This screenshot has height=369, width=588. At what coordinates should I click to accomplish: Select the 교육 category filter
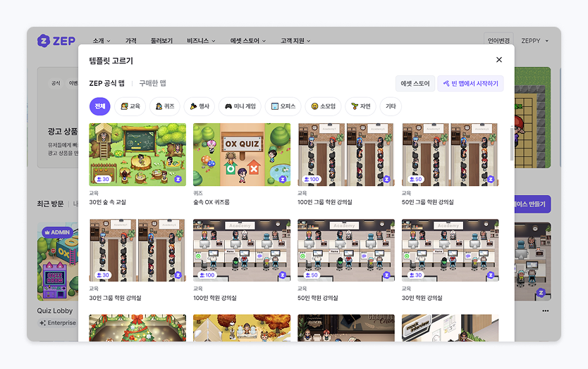(130, 106)
